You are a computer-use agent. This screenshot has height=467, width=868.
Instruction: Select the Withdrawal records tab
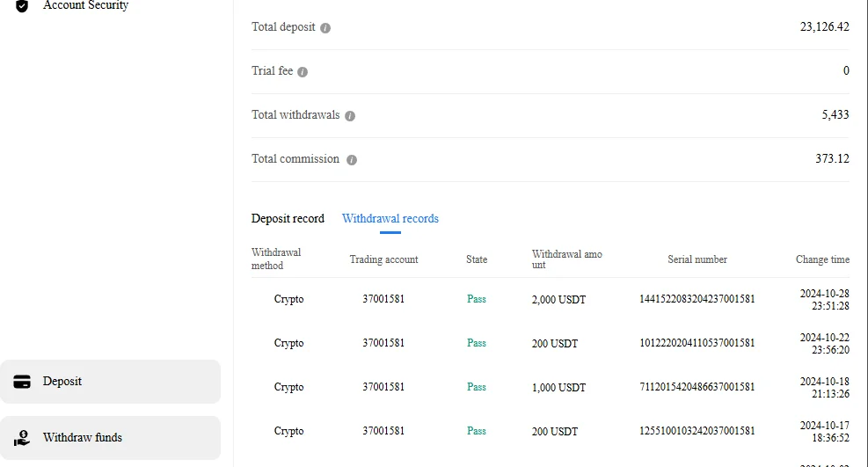[390, 219]
